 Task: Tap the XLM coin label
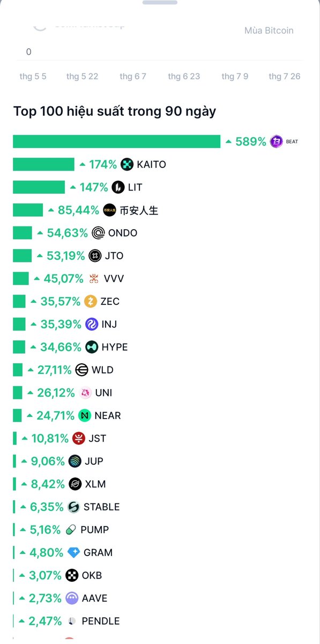tap(95, 484)
